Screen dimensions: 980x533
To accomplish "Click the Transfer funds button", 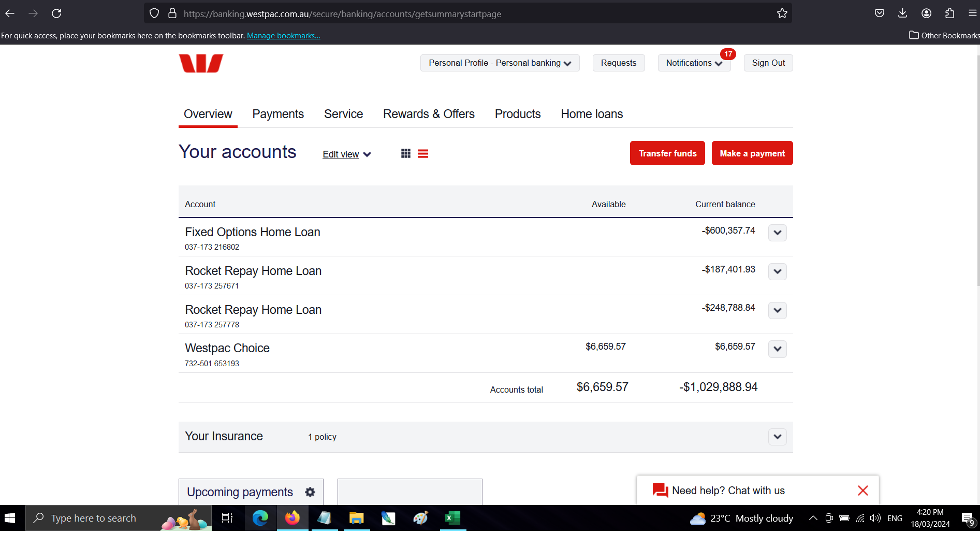I will tap(667, 153).
